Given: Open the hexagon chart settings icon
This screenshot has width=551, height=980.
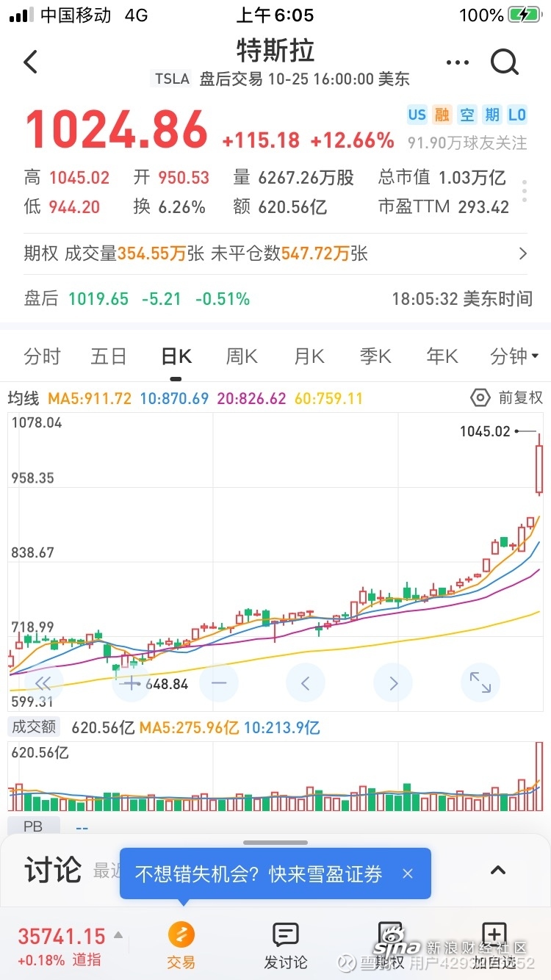Looking at the screenshot, I should (x=480, y=398).
